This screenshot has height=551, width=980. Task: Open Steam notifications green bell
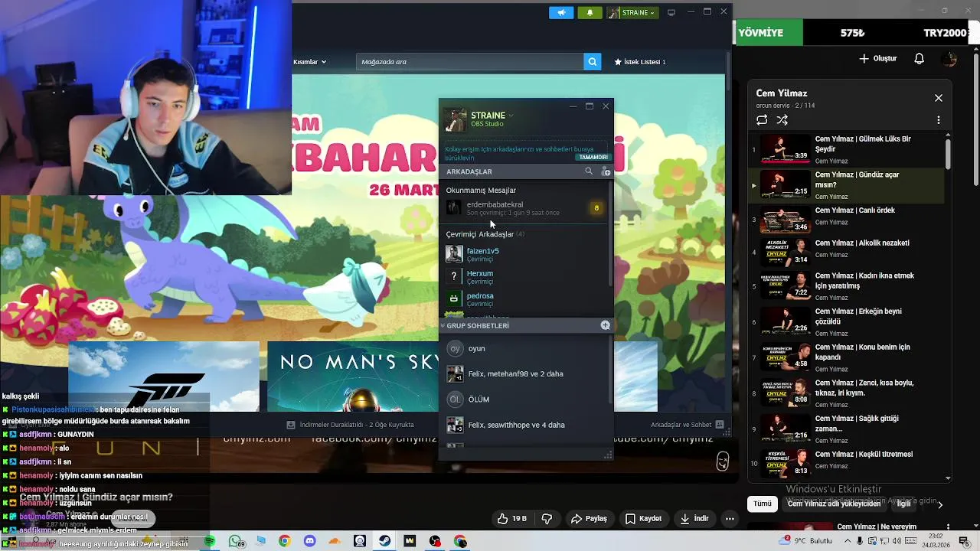(x=590, y=12)
